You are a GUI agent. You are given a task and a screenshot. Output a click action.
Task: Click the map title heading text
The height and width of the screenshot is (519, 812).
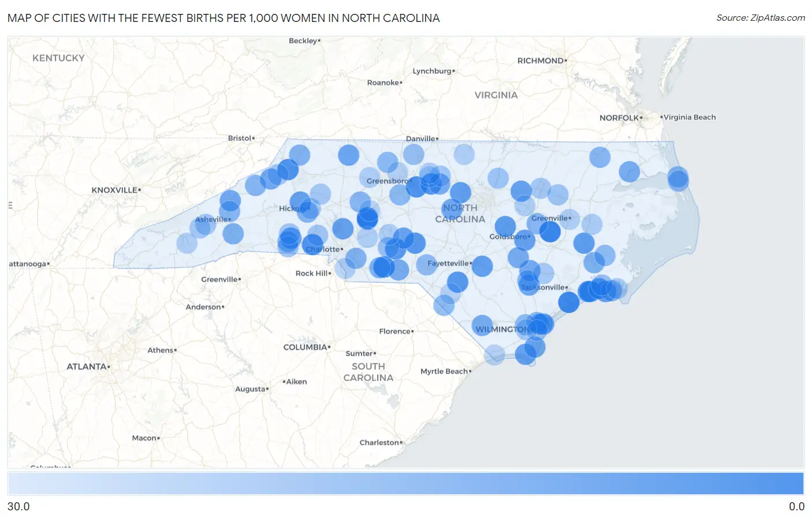coord(224,18)
